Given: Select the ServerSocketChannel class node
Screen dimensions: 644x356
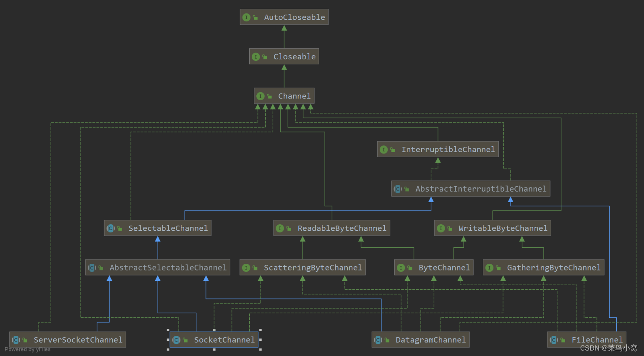Looking at the screenshot, I should 68,340.
